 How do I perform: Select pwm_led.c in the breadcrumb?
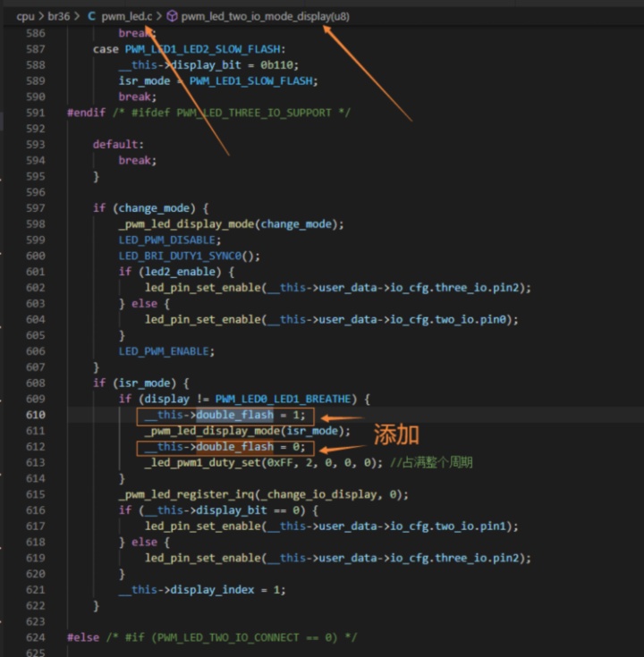(x=127, y=16)
